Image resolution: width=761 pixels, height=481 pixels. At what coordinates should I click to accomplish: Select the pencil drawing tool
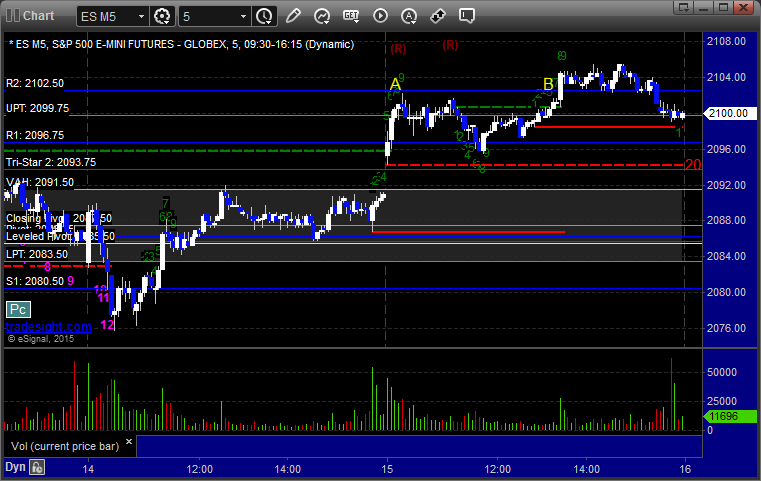click(293, 16)
